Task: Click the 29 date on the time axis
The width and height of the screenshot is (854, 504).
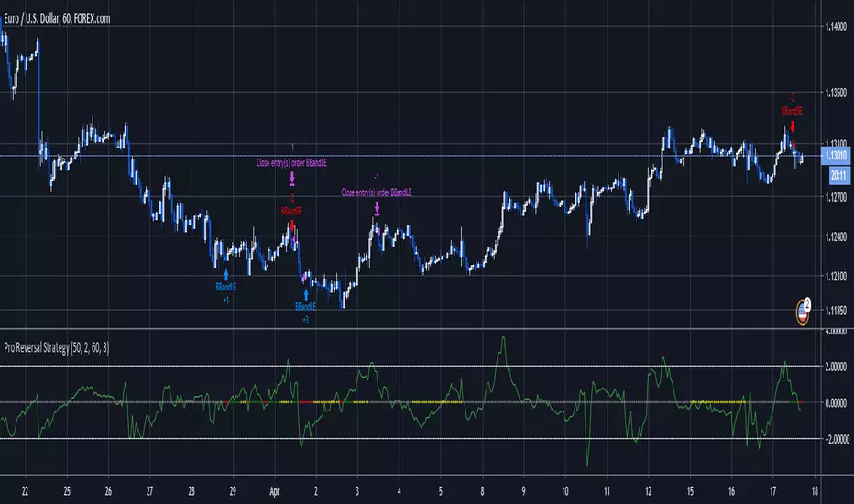Action: click(233, 491)
